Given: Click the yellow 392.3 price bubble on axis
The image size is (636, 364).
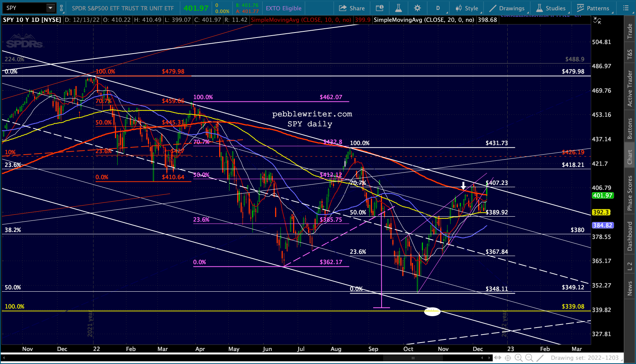Looking at the screenshot, I should [601, 212].
